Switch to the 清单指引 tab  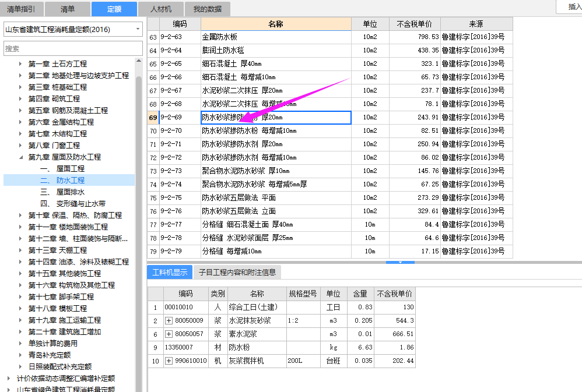(22, 9)
